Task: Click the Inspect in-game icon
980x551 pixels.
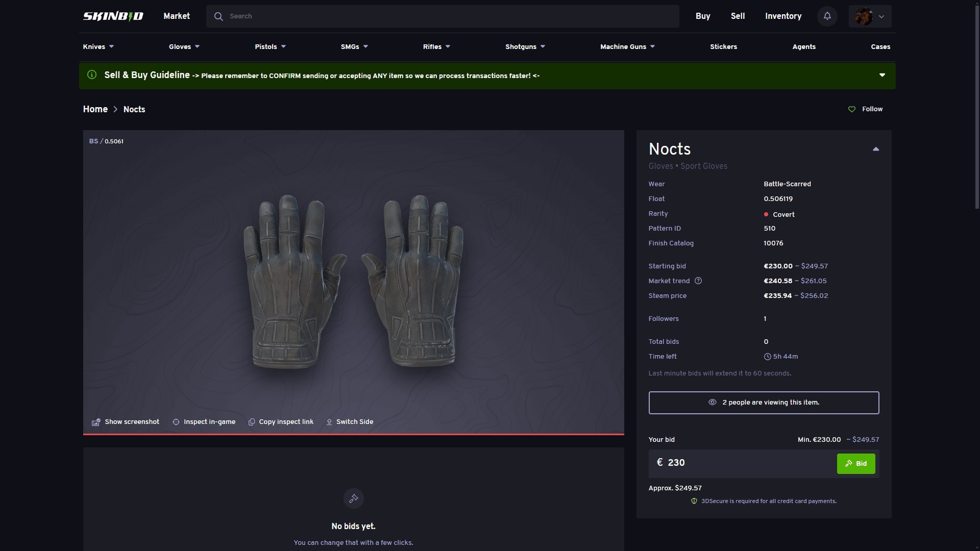Action: point(176,422)
